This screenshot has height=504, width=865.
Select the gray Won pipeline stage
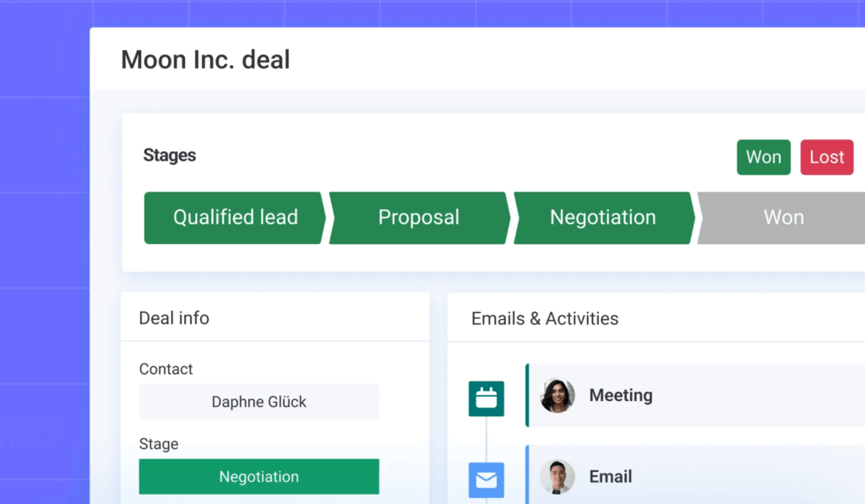coord(784,218)
